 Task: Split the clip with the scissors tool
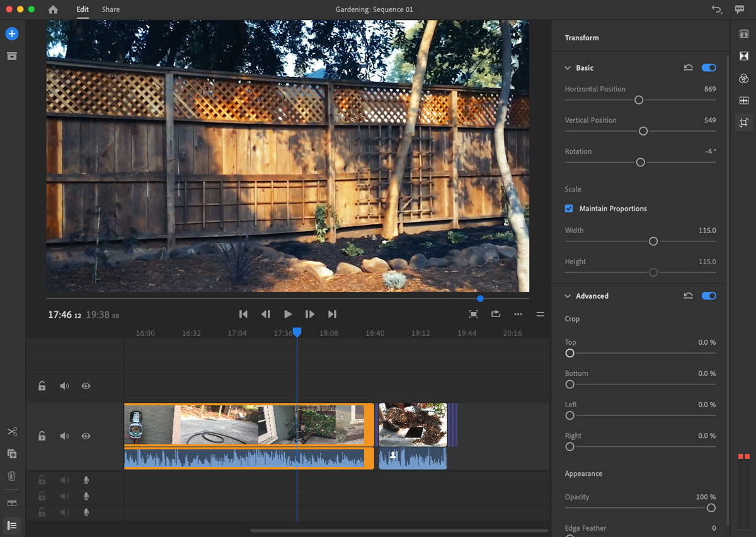(12, 432)
